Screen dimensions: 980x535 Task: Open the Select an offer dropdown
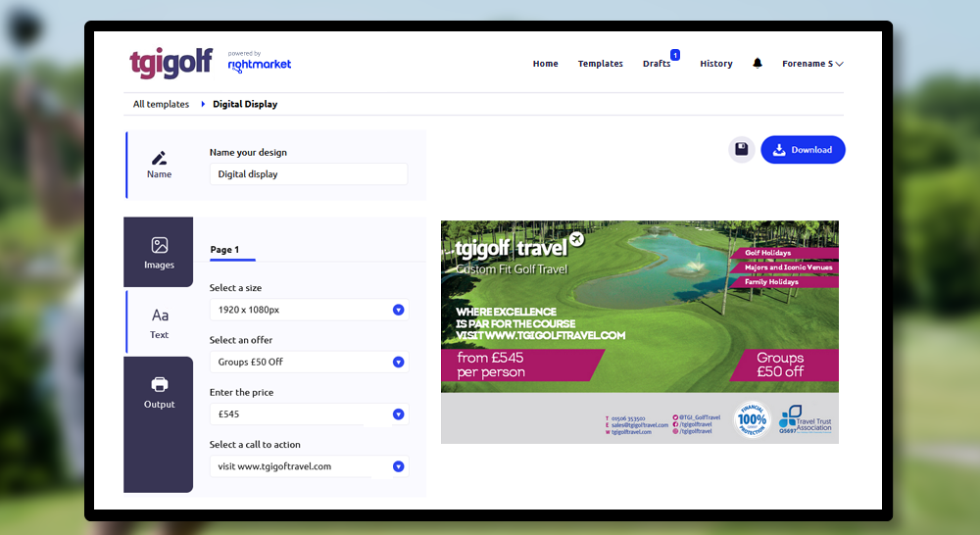309,362
